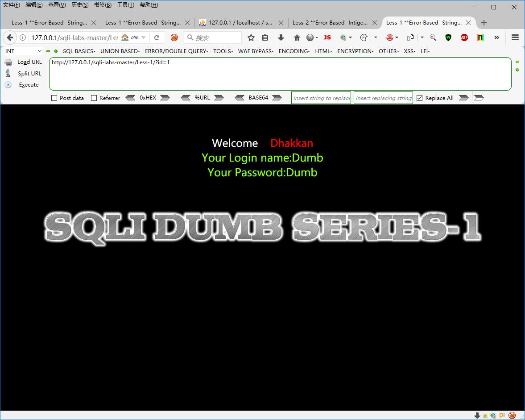This screenshot has height=420, width=525.
Task: Click the red JS toolbar icon
Action: point(327,38)
